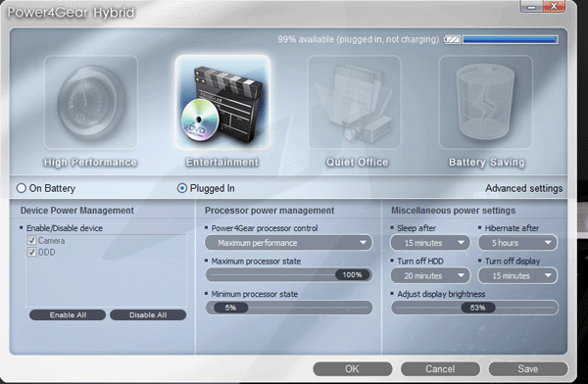The height and width of the screenshot is (384, 588).
Task: Open the Turn off HDD dropdown
Action: pyautogui.click(x=430, y=276)
